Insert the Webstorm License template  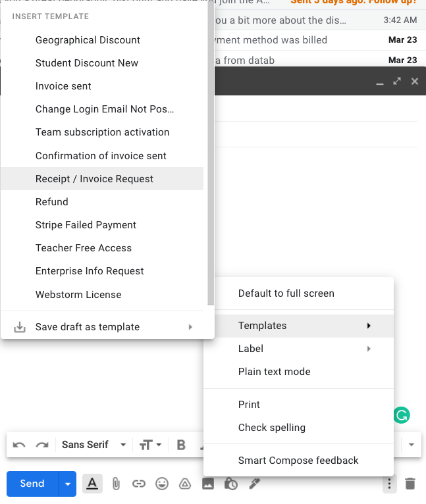pyautogui.click(x=102, y=295)
